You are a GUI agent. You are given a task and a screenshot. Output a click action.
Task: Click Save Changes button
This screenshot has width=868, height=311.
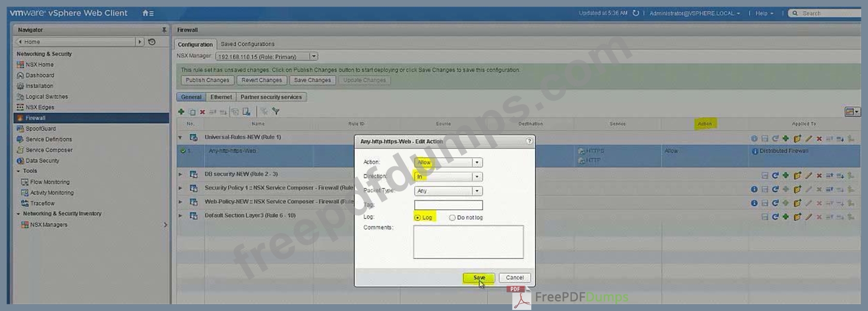(x=312, y=80)
